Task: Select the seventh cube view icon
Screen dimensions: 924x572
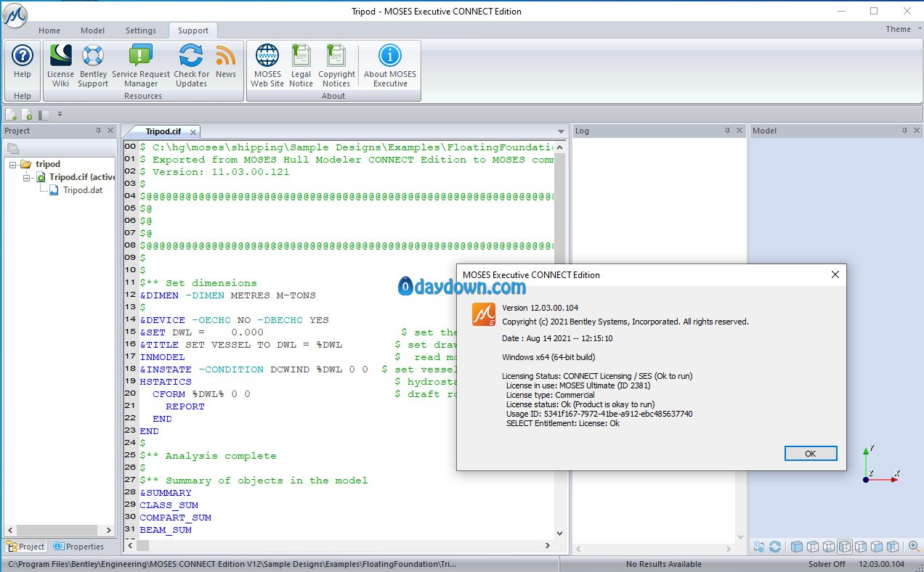Action: 893,547
